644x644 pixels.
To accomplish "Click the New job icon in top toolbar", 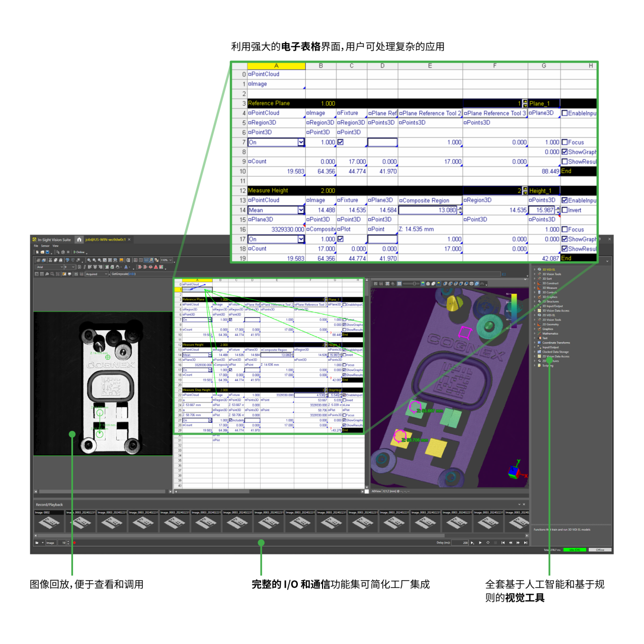I will click(37, 252).
